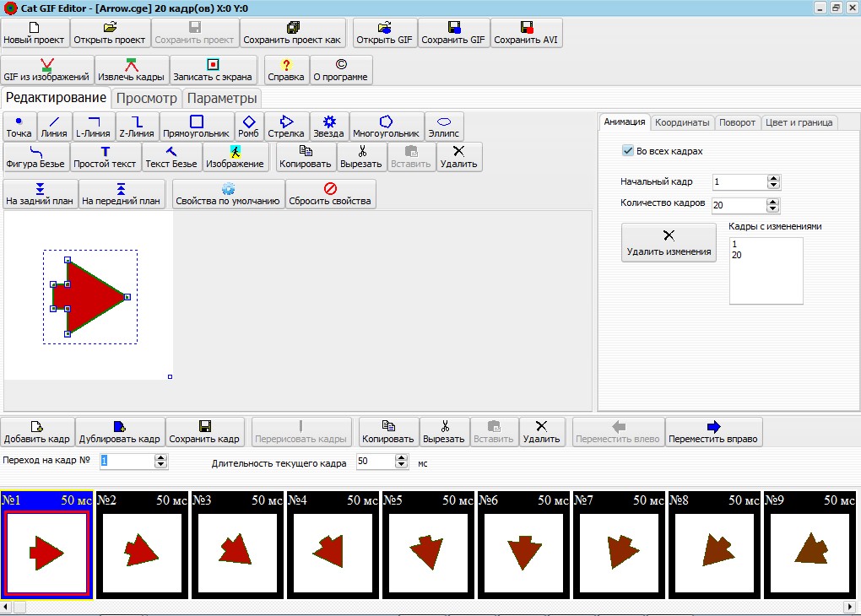This screenshot has width=861, height=616.
Task: Click Сохранить проект как button
Action: point(293,33)
